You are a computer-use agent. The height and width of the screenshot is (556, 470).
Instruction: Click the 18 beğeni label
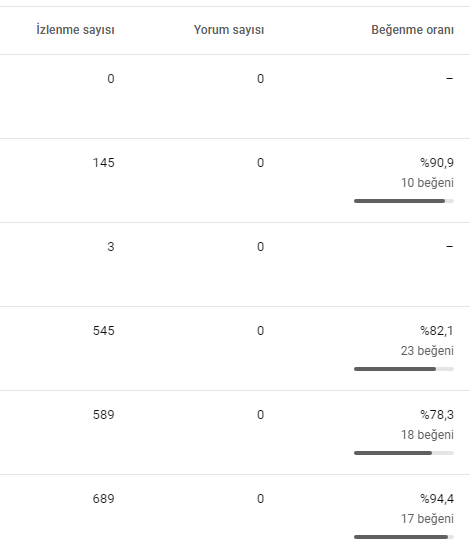click(x=427, y=435)
